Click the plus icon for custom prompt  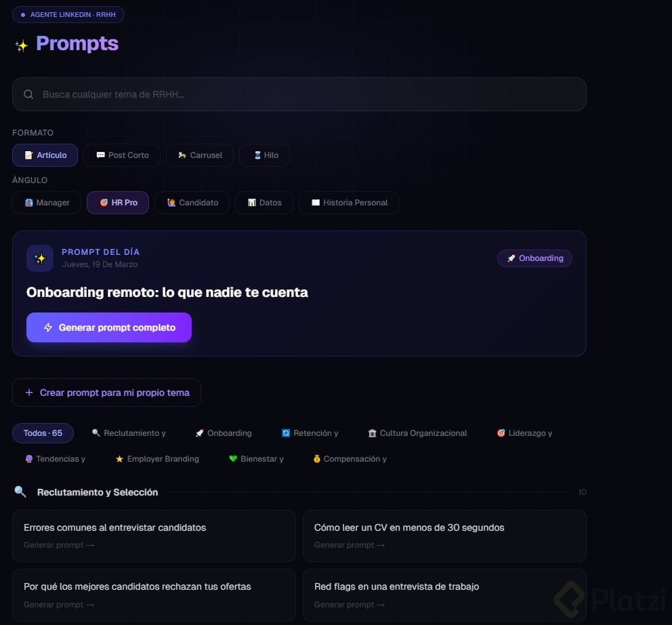coord(29,392)
